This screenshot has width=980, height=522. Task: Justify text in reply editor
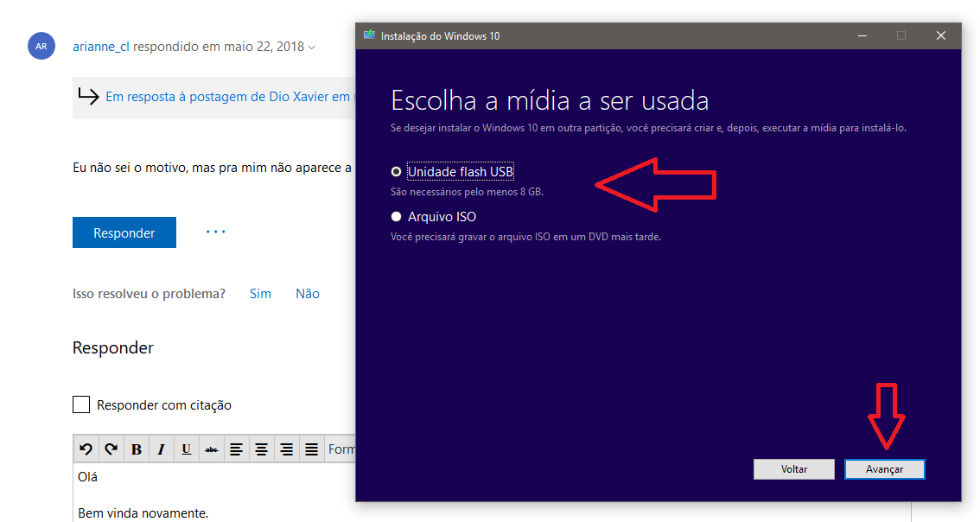311,449
